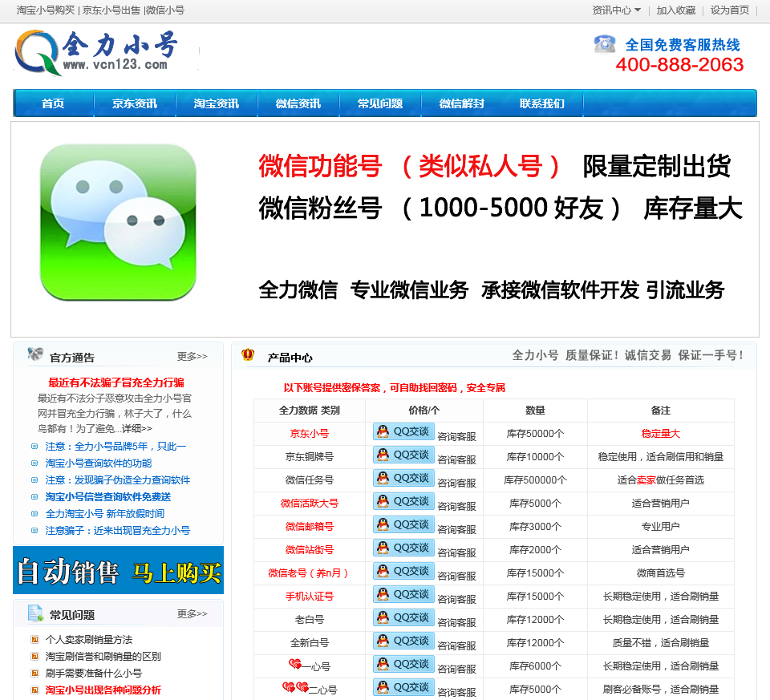Viewport: 770px width, 700px height.
Task: Click 微信活跃大号 product name
Action: tap(310, 504)
